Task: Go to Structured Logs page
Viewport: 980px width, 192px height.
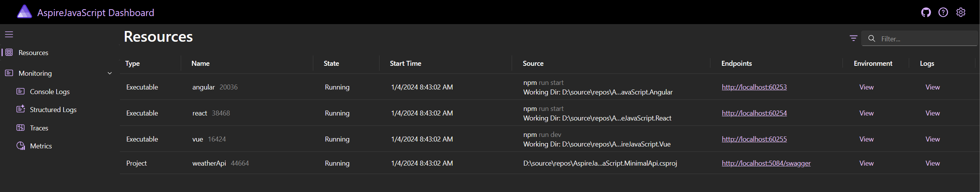Action: (x=53, y=110)
